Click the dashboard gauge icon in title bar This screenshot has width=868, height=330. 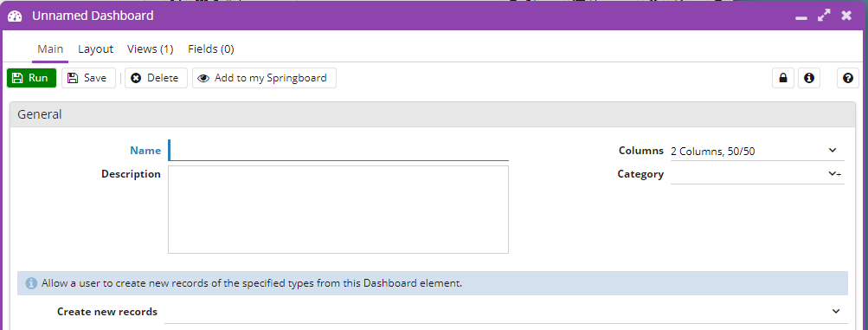click(15, 16)
